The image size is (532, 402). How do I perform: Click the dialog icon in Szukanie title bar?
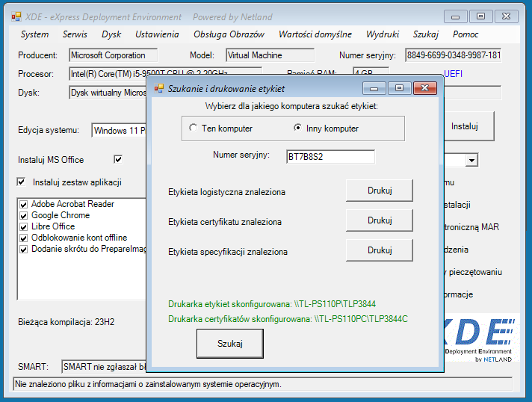pyautogui.click(x=158, y=88)
